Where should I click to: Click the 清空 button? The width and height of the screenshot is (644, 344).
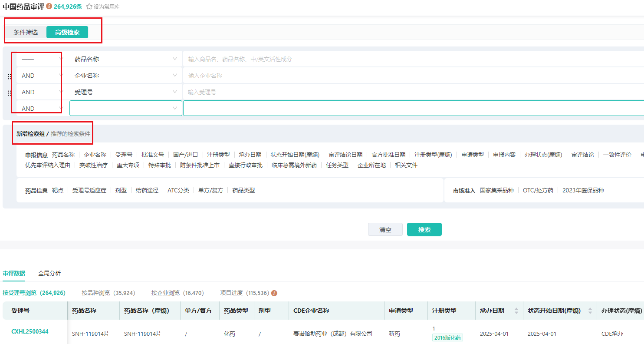(x=385, y=230)
